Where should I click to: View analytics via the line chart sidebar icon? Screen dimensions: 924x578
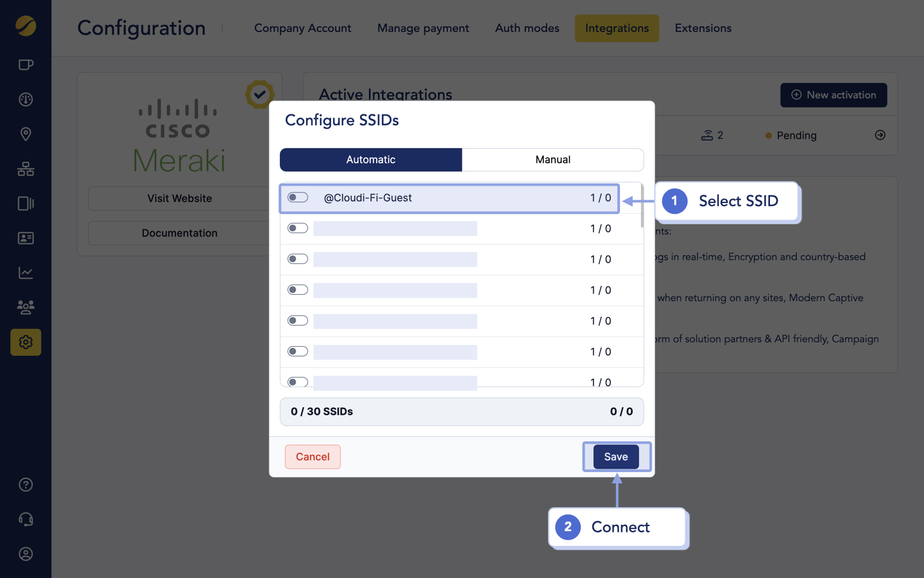pyautogui.click(x=26, y=273)
